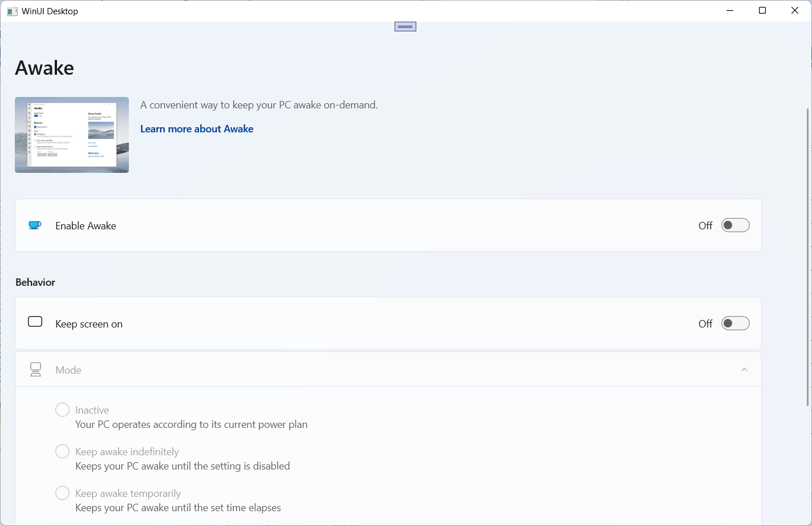This screenshot has width=812, height=526.
Task: Minimize the WinUI Desktop window
Action: [x=730, y=11]
